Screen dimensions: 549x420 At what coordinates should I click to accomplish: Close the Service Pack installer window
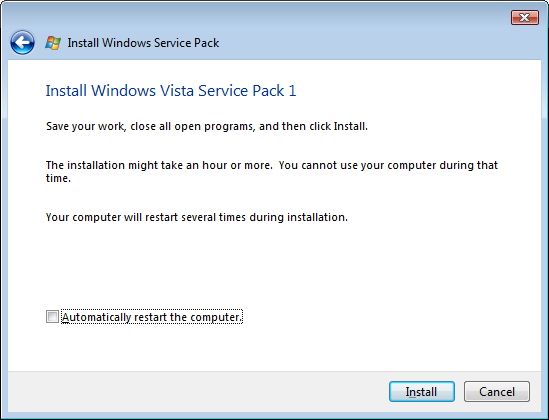[x=524, y=18]
